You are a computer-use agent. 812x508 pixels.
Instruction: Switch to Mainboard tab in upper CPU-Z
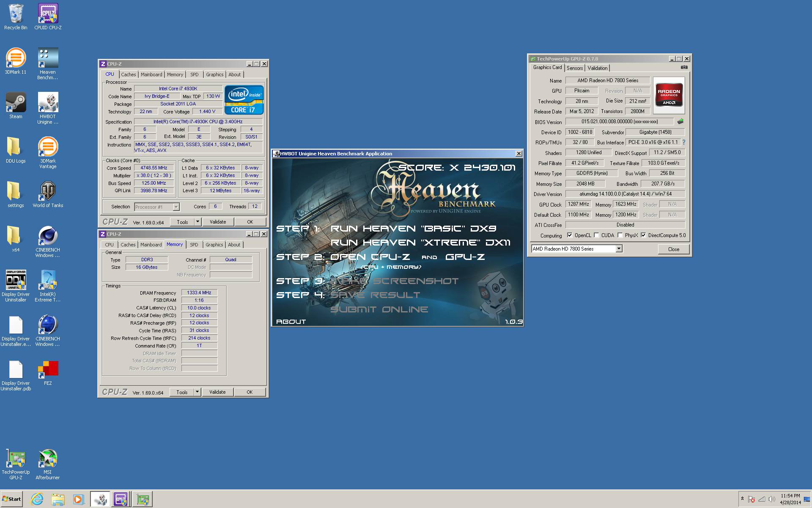click(151, 75)
